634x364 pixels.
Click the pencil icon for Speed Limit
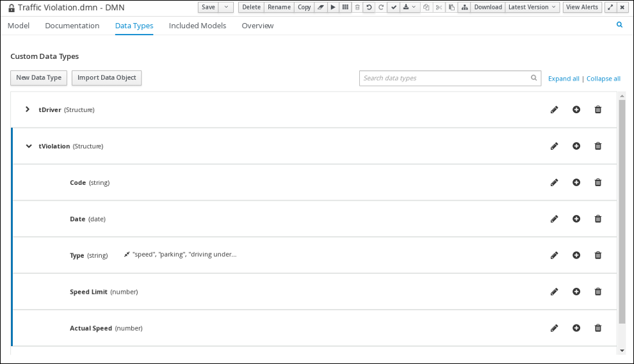(x=554, y=292)
